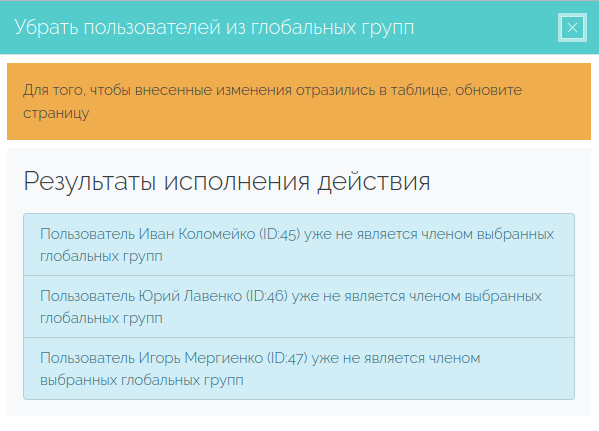The image size is (599, 431).
Task: Click the title "Убрать пользователей из глобальных групп"
Action: (214, 28)
